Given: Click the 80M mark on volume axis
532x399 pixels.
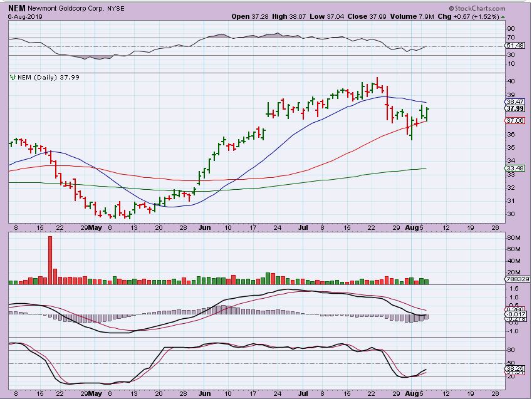Looking at the screenshot, I should [x=514, y=238].
